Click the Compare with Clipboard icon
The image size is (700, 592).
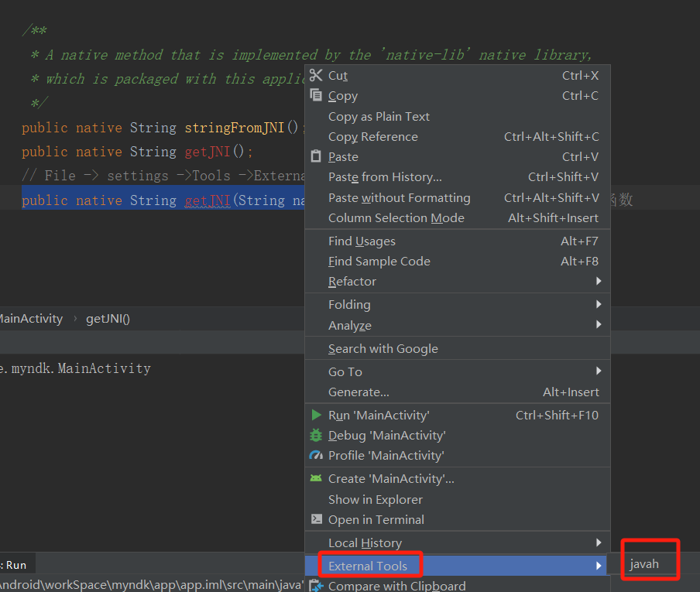click(x=316, y=586)
